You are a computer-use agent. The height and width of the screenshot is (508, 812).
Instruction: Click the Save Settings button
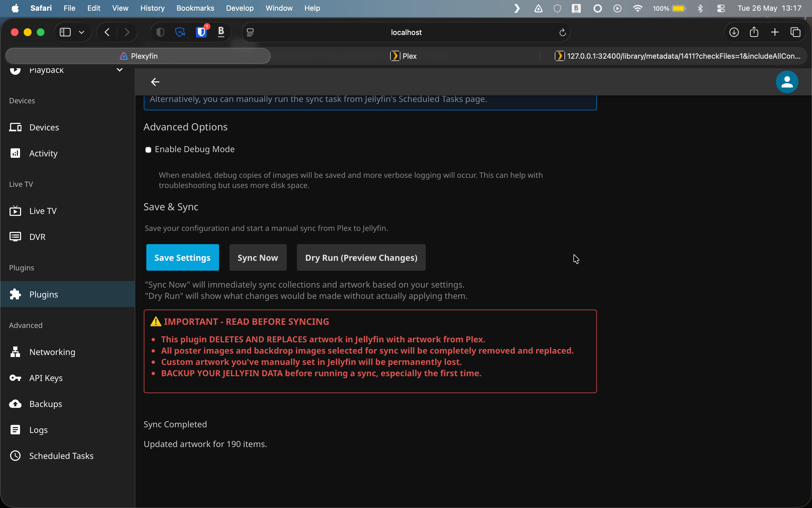click(182, 257)
